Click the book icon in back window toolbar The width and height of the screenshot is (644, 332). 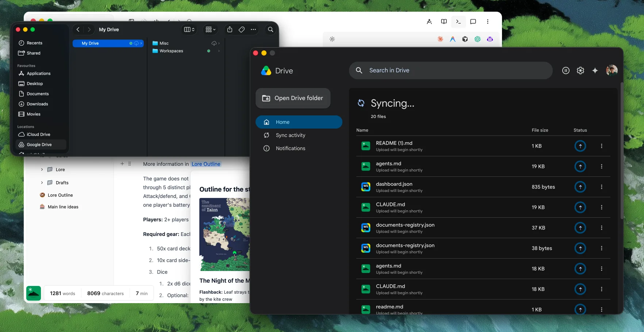pyautogui.click(x=444, y=22)
